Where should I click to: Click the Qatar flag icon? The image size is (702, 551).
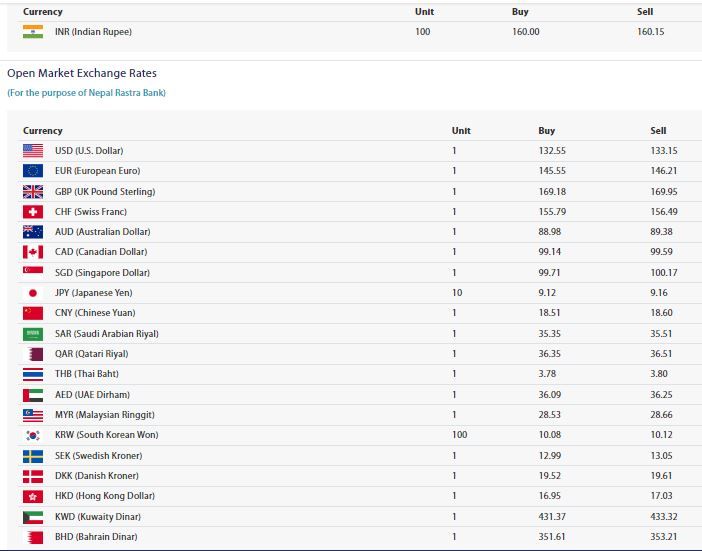[33, 354]
